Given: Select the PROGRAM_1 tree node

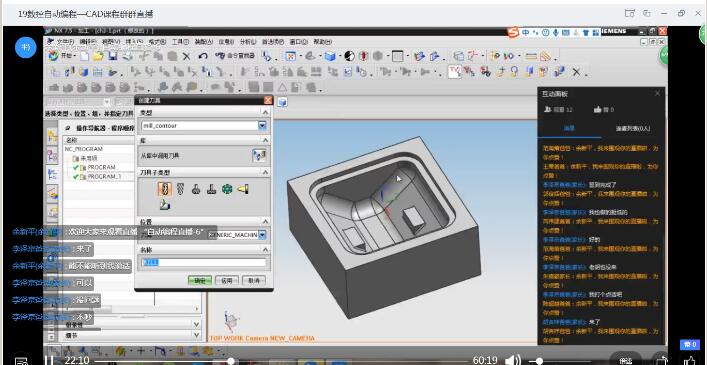Looking at the screenshot, I should click(105, 177).
